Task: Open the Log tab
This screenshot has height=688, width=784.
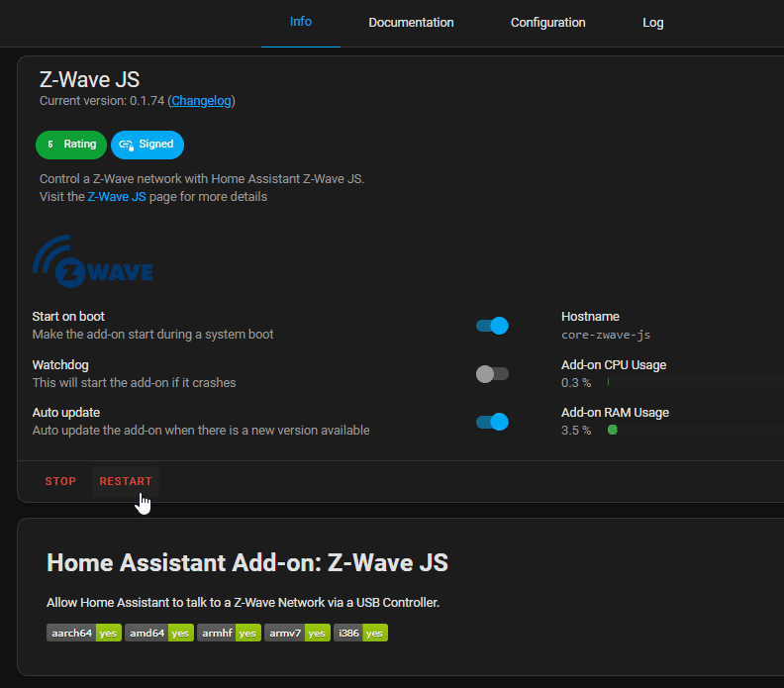Action: point(653,23)
